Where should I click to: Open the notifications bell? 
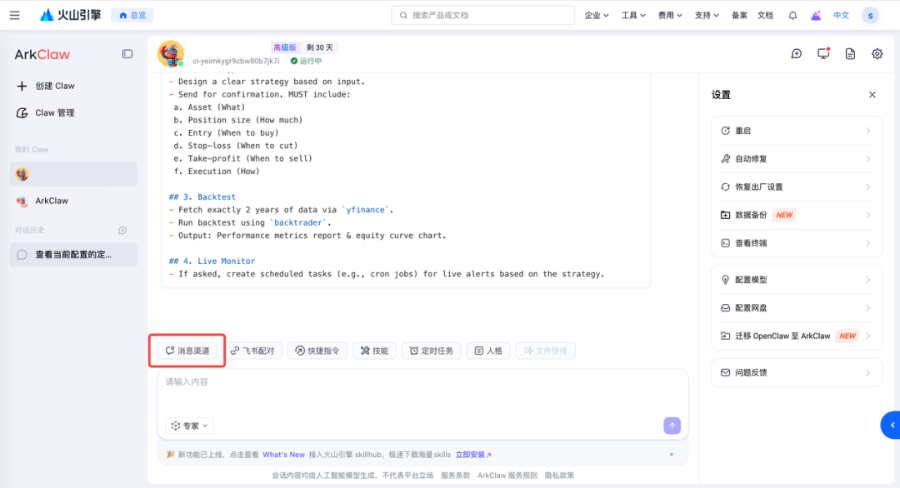[x=793, y=16]
